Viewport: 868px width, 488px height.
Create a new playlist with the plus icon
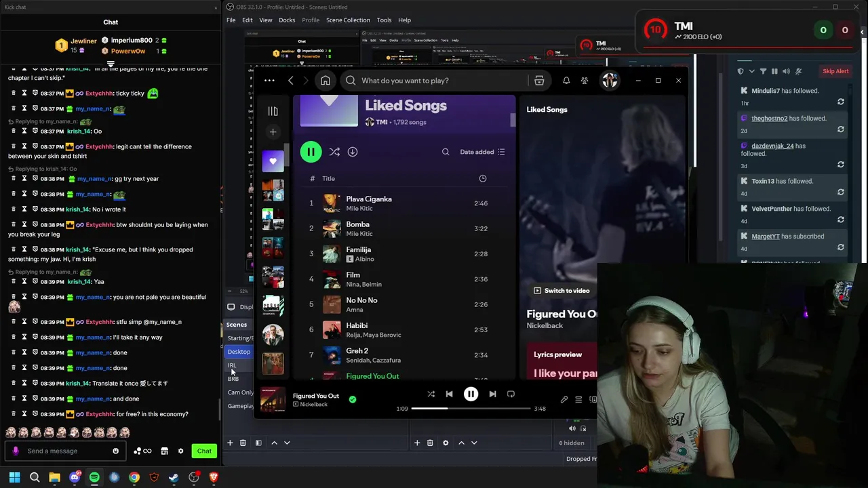(x=273, y=132)
